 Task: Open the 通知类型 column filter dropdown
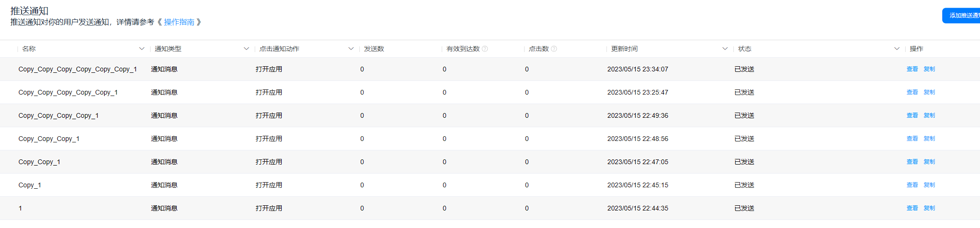(246, 49)
